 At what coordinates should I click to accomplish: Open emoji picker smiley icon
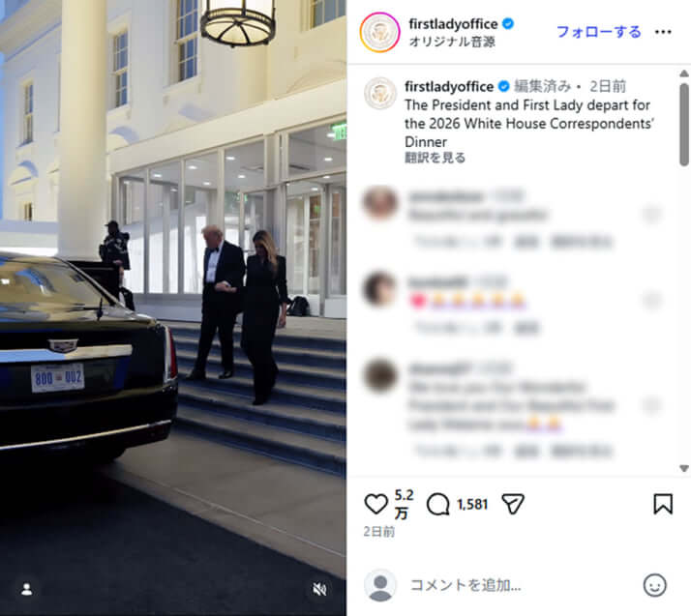[655, 585]
